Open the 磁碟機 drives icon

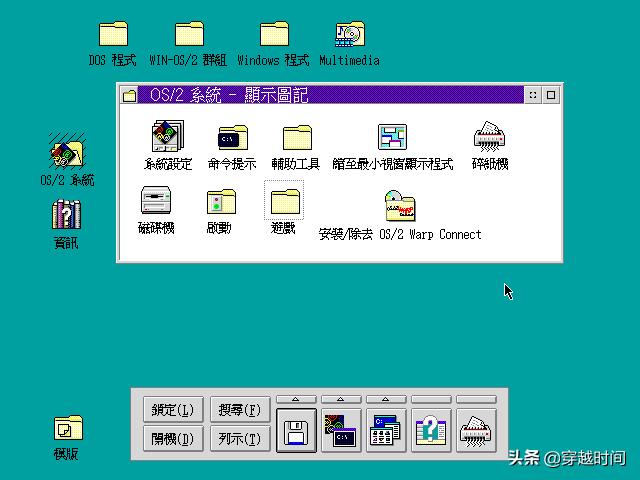155,201
